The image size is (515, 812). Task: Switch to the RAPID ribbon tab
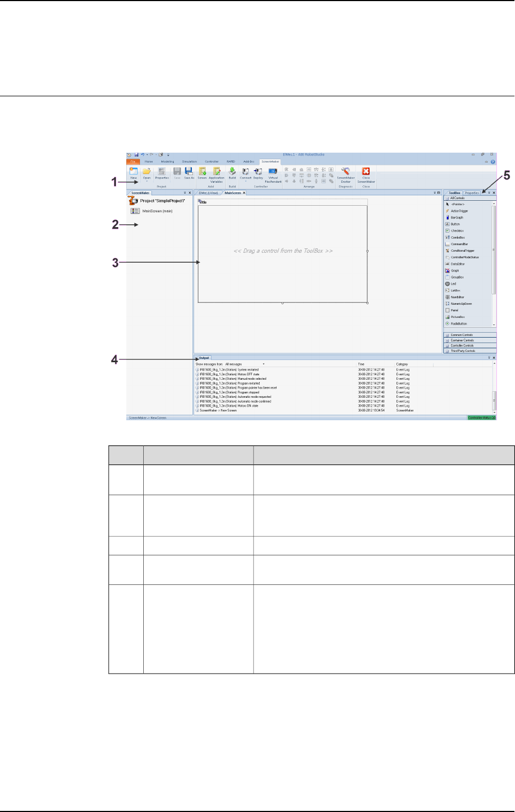[x=231, y=162]
